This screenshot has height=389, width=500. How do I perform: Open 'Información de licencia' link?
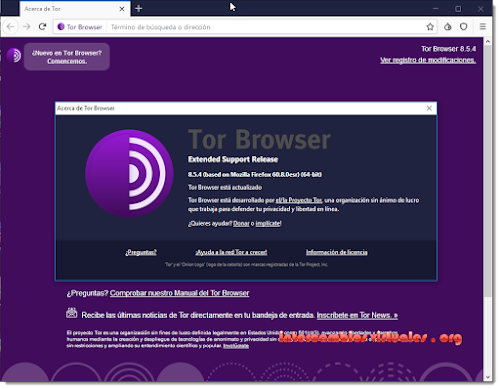click(337, 252)
